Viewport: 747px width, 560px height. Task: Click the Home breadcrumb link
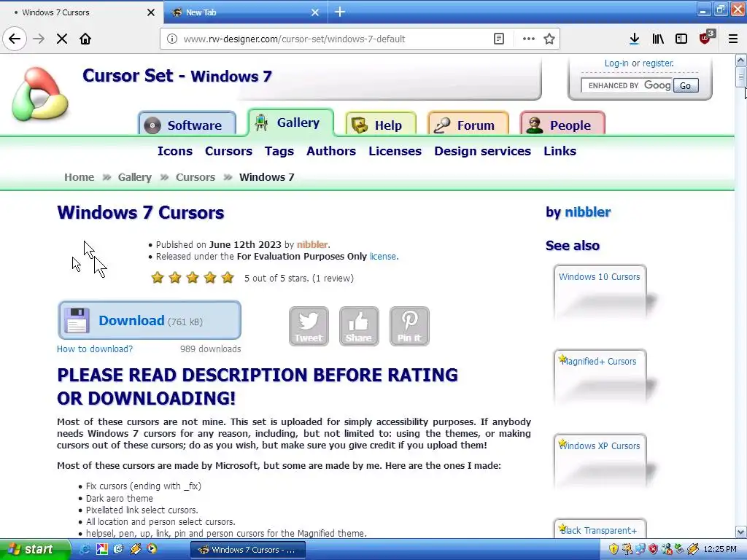click(x=79, y=177)
